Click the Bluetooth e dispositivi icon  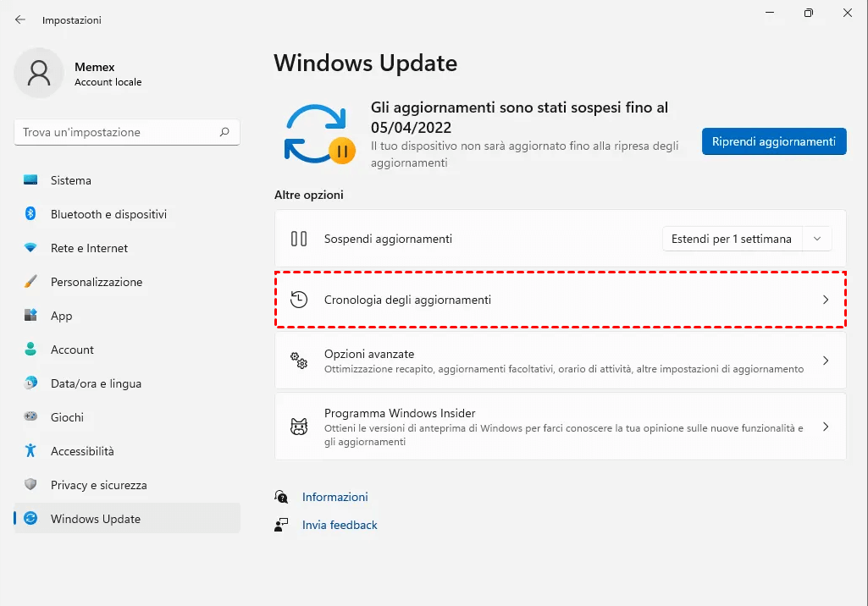[30, 214]
